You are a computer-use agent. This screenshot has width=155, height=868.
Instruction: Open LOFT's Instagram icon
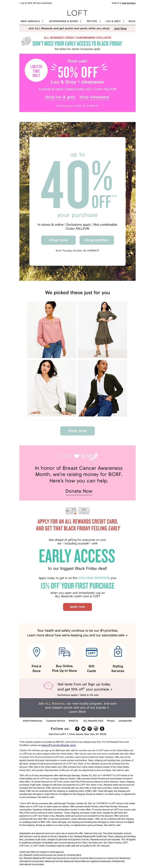pos(96,728)
